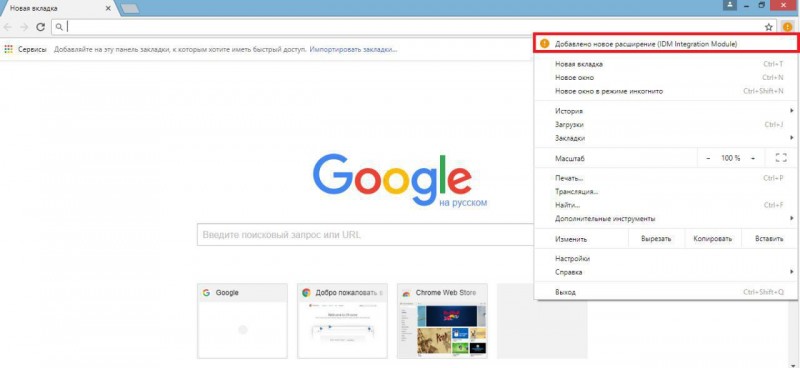Choose Выход in the menu
This screenshot has height=368, width=800.
click(666, 292)
